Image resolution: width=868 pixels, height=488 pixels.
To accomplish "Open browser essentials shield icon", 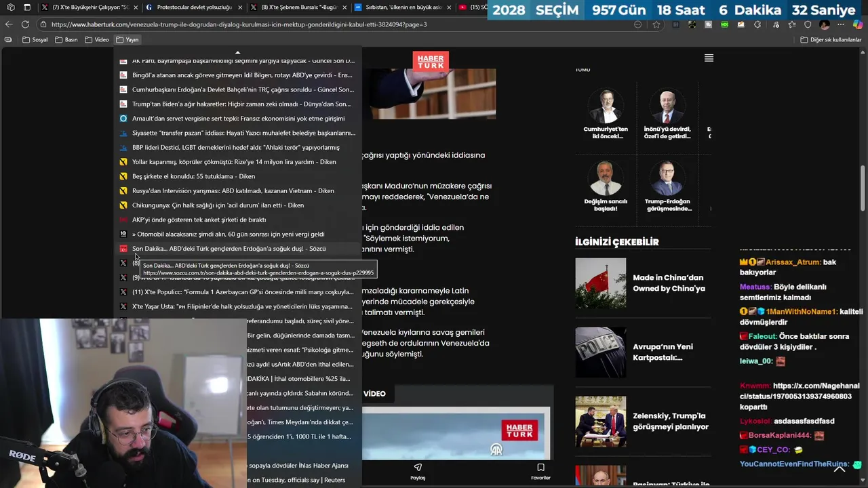I will click(x=807, y=24).
